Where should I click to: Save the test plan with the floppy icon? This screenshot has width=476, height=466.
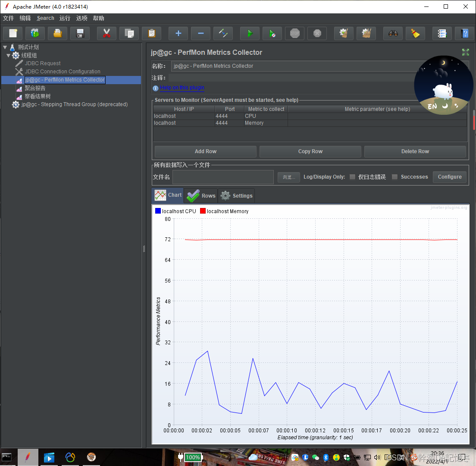click(x=80, y=33)
